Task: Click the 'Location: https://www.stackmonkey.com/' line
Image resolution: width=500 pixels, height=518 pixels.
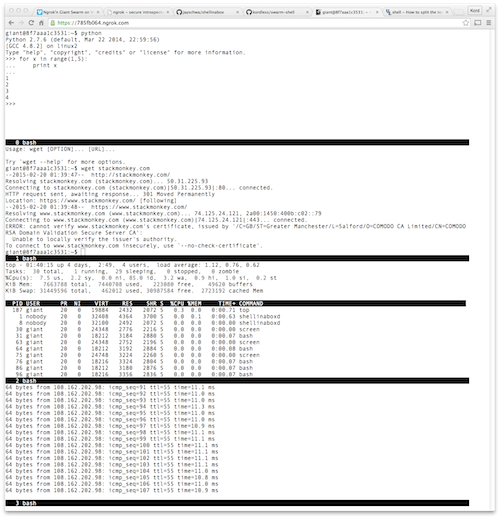Action: point(91,200)
